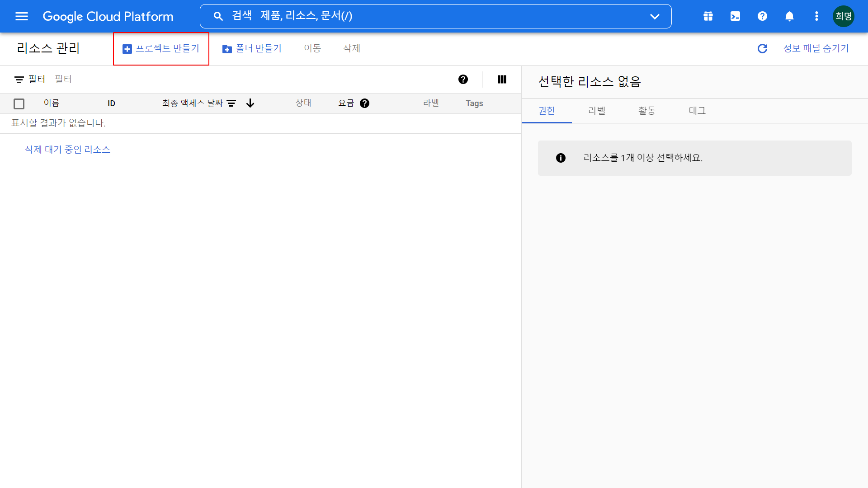Activate Cloud Shell terminal icon
868x488 pixels.
(735, 16)
